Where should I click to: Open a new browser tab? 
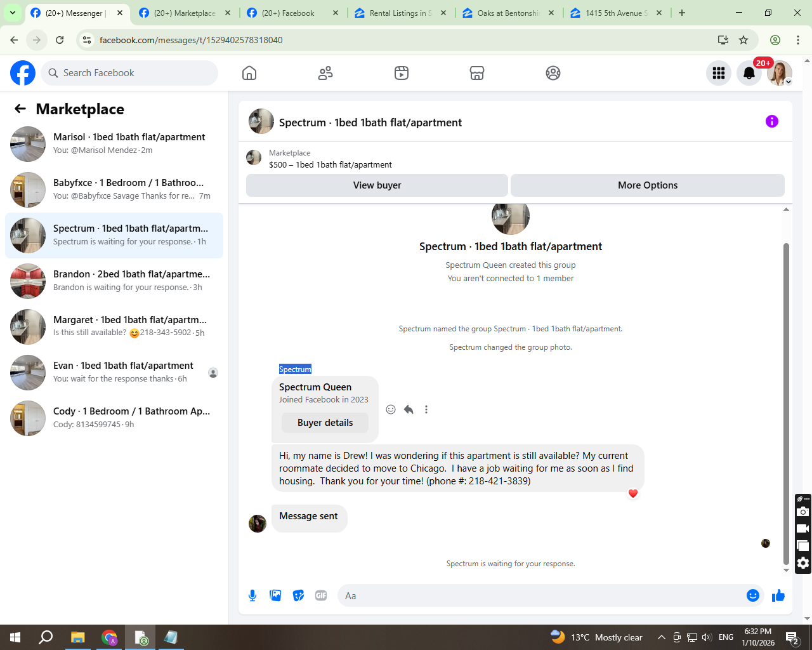682,13
